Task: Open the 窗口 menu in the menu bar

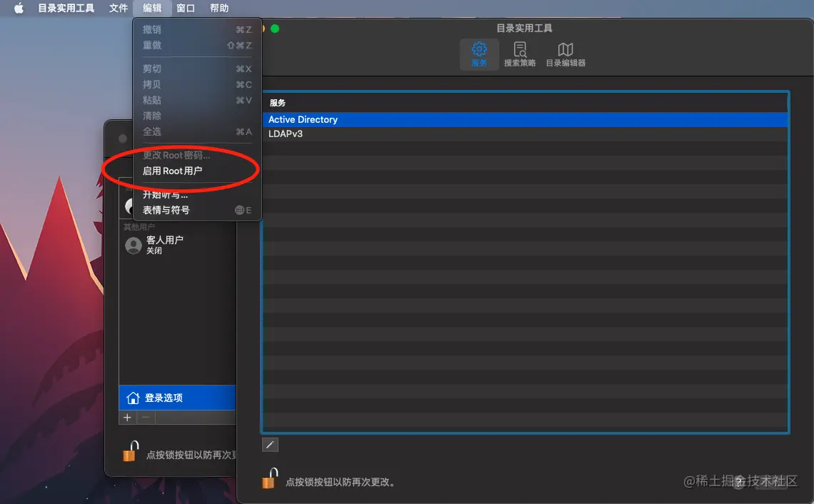Action: coord(184,8)
